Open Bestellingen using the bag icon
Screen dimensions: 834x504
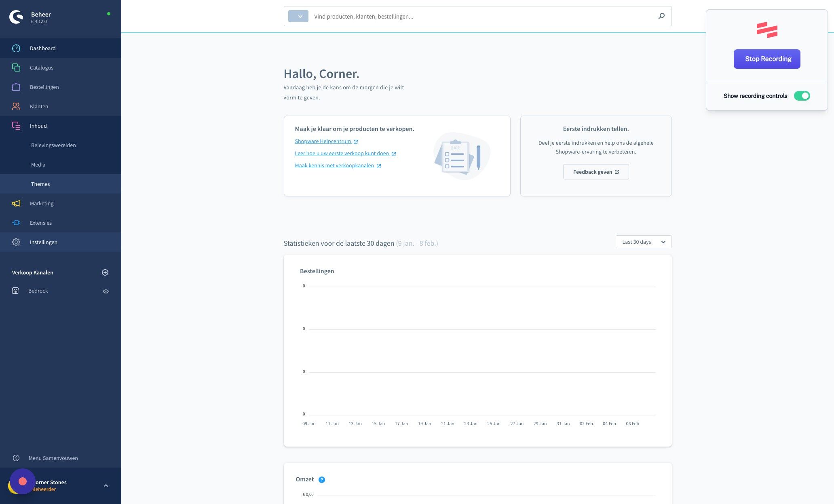pyautogui.click(x=16, y=87)
